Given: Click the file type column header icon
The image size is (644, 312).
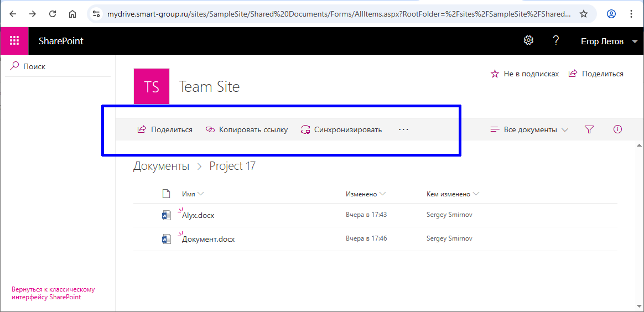Looking at the screenshot, I should [165, 194].
